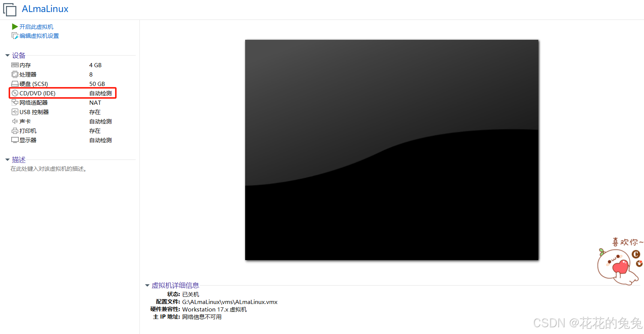
Task: Click the 4 GB memory value
Action: point(95,65)
